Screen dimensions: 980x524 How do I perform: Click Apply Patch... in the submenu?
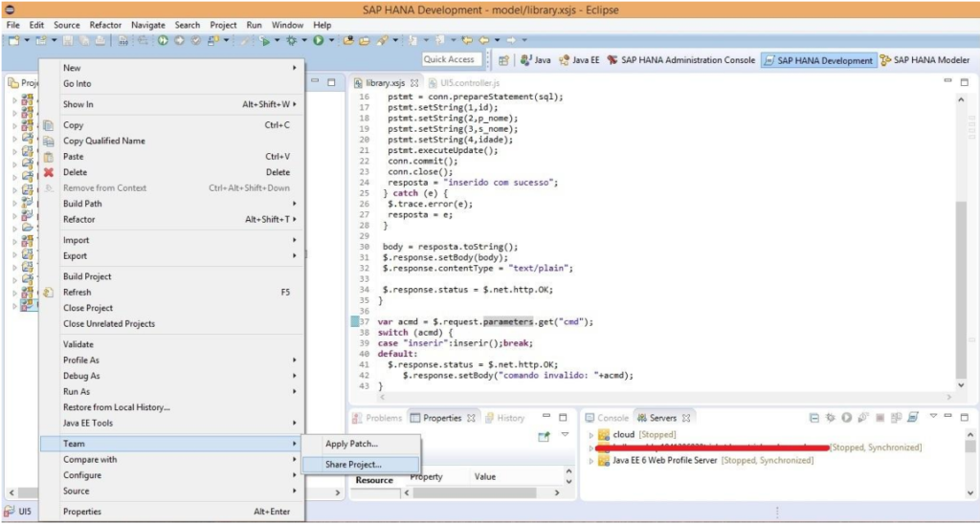351,444
